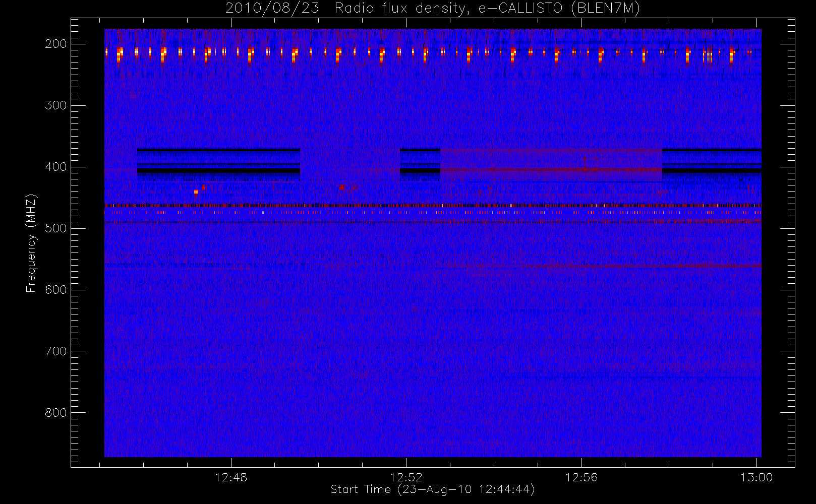Select the 700 frequency tick label
816x504 pixels.
tap(56, 351)
